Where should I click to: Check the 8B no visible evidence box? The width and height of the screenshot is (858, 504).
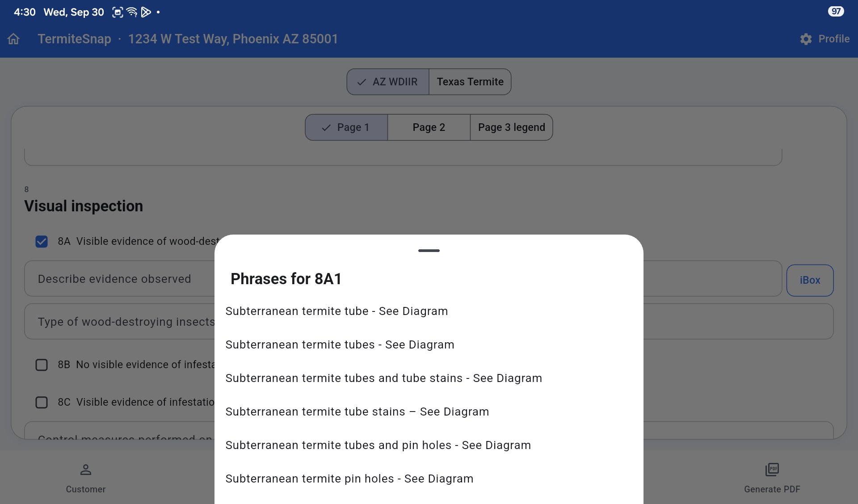click(x=42, y=365)
